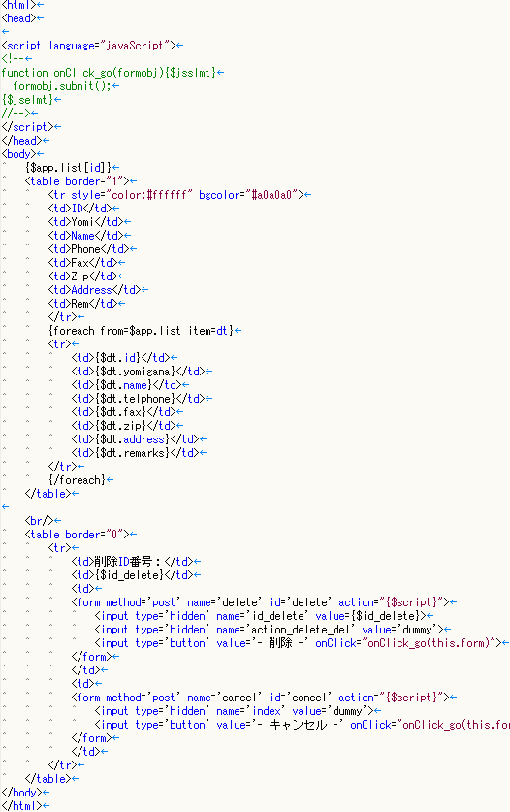Click the table border="0" tag
Screen dimensions: 510x812
78,535
